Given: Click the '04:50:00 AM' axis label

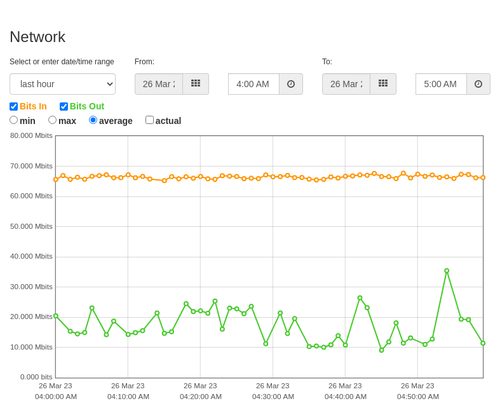Looking at the screenshot, I should pos(418,397).
